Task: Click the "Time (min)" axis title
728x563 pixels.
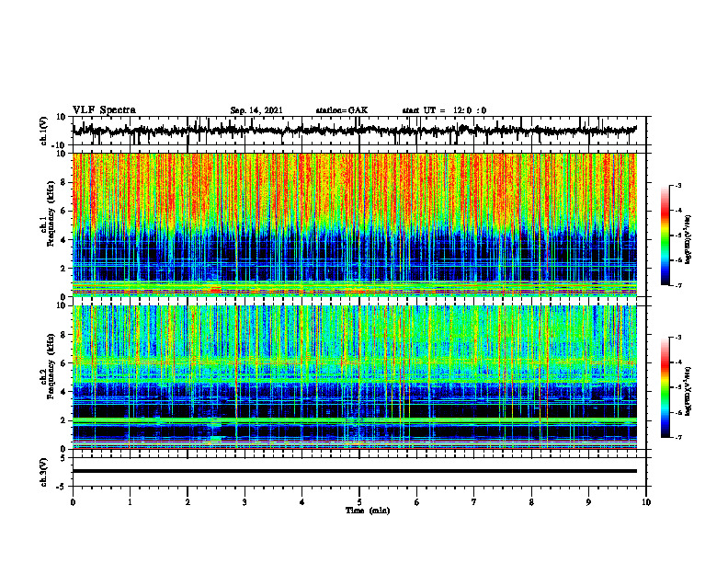Action: [368, 511]
